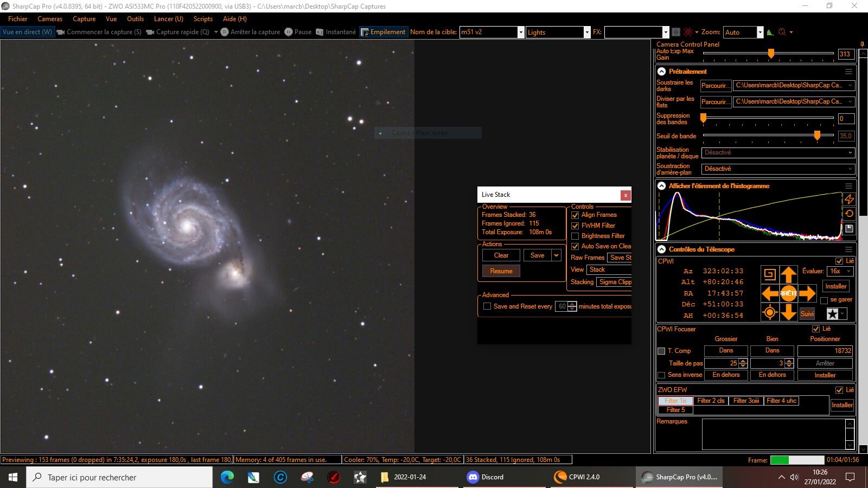Open the Outils menu
Viewport: 868px width, 488px height.
[x=135, y=18]
